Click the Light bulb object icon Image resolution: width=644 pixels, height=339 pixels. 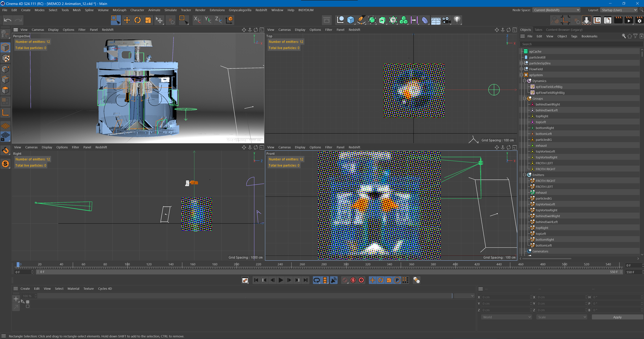pos(457,20)
